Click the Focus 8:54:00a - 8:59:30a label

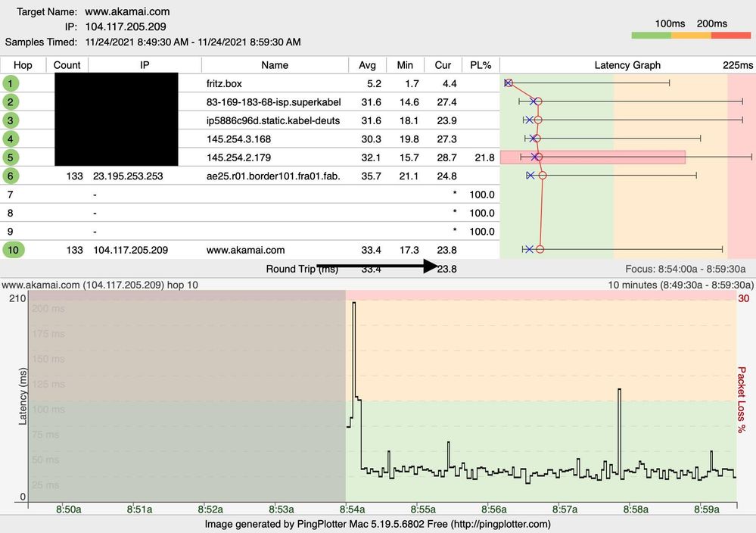pyautogui.click(x=686, y=269)
